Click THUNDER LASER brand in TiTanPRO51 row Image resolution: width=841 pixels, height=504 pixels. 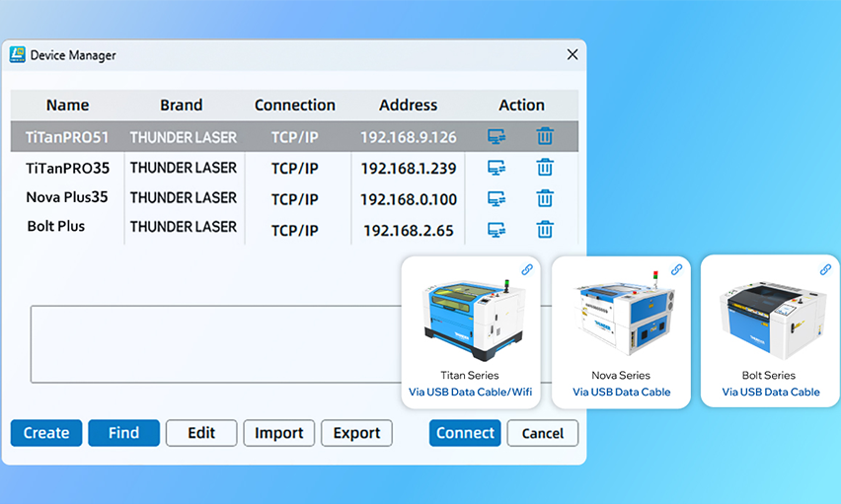pyautogui.click(x=183, y=138)
